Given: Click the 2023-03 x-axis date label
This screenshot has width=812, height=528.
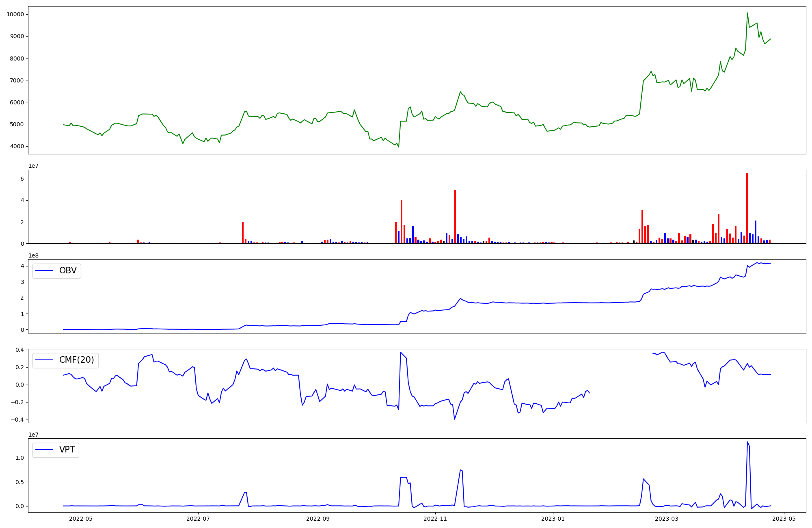Looking at the screenshot, I should [x=667, y=519].
